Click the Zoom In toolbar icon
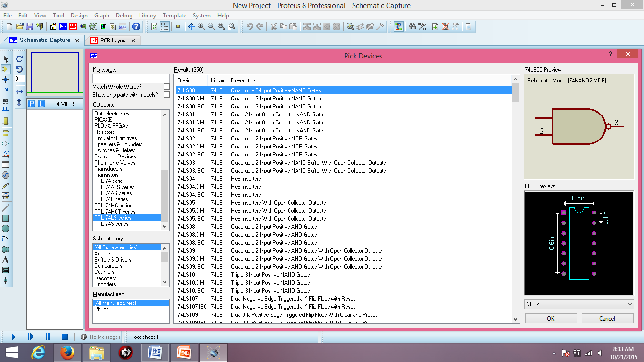This screenshot has height=362, width=644. coord(201,27)
